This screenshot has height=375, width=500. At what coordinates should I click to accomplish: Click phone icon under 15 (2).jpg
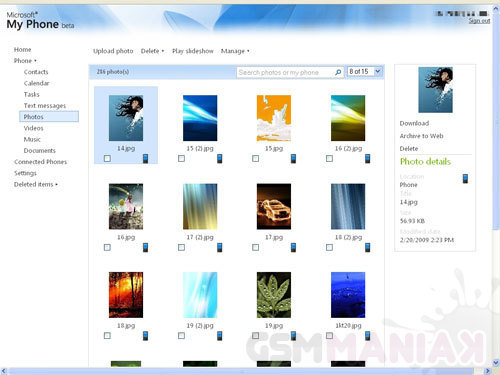point(220,158)
